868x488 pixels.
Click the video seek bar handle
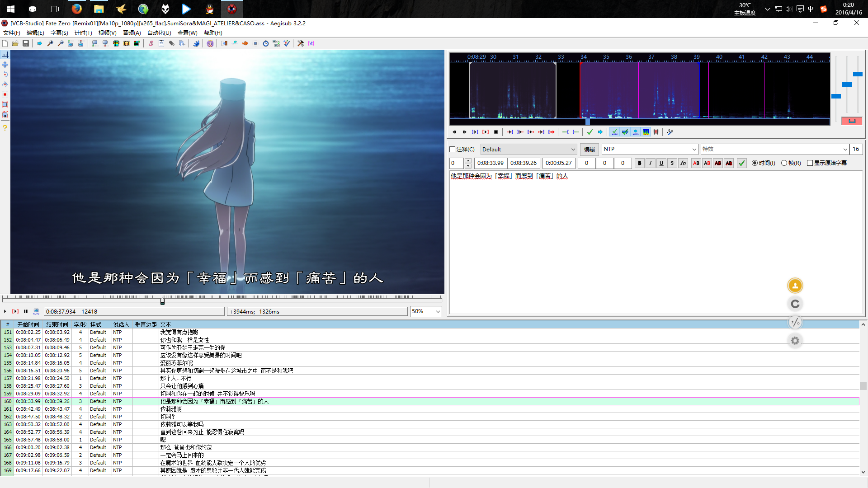(162, 300)
